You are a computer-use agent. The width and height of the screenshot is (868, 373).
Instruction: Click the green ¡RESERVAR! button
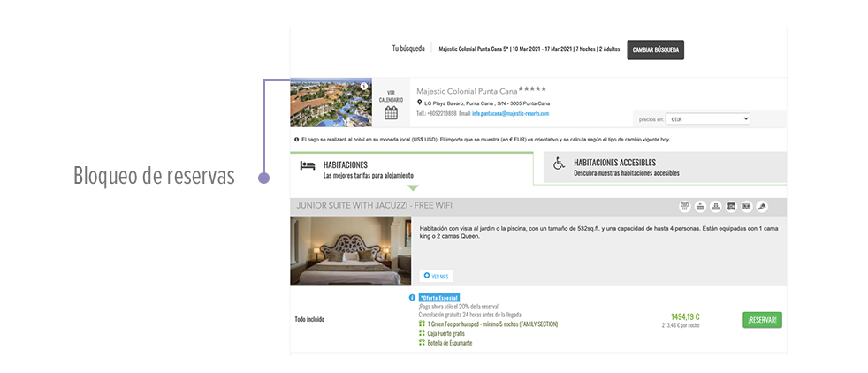click(762, 320)
